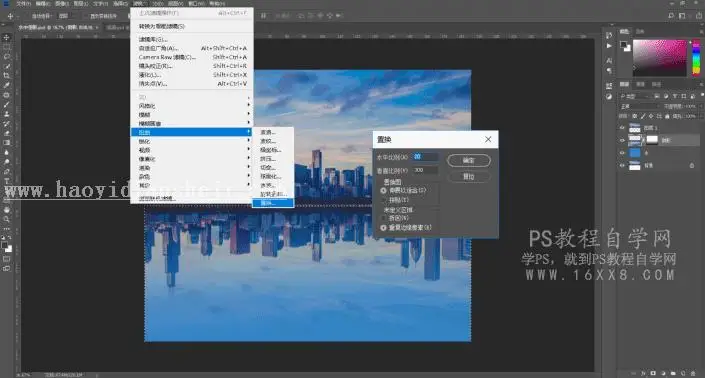
Task: Select the Move tool in the toolbox
Action: [7, 37]
